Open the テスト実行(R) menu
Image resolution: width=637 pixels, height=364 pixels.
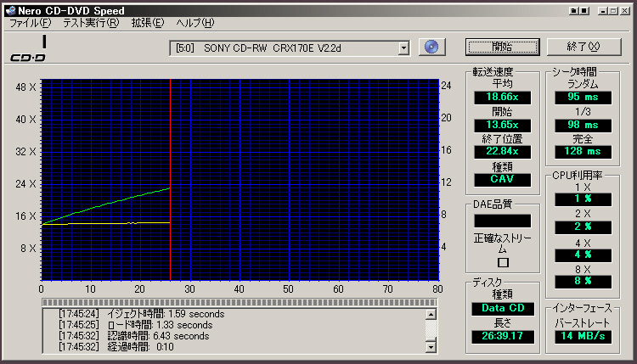point(89,22)
